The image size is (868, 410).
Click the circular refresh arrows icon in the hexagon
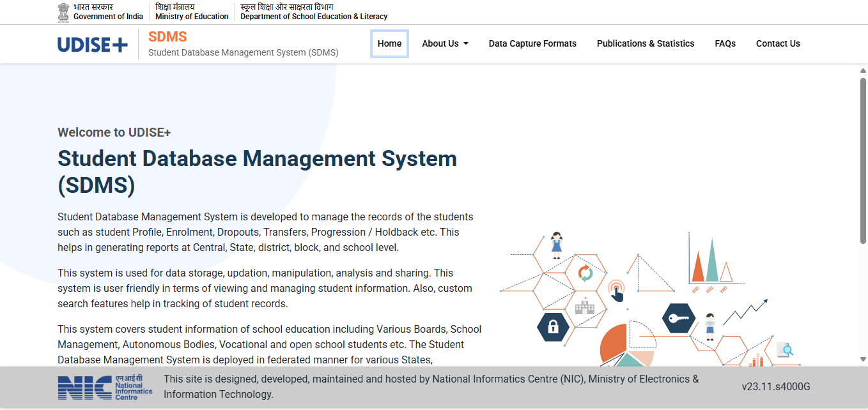coord(586,273)
